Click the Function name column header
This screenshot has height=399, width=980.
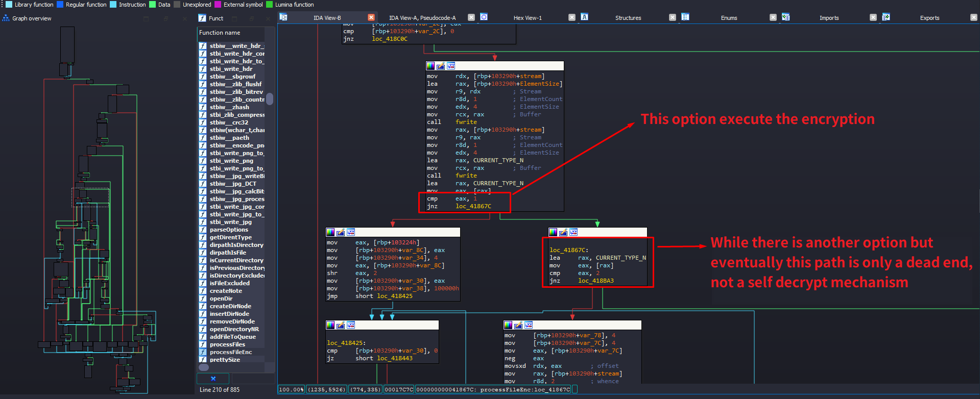231,33
